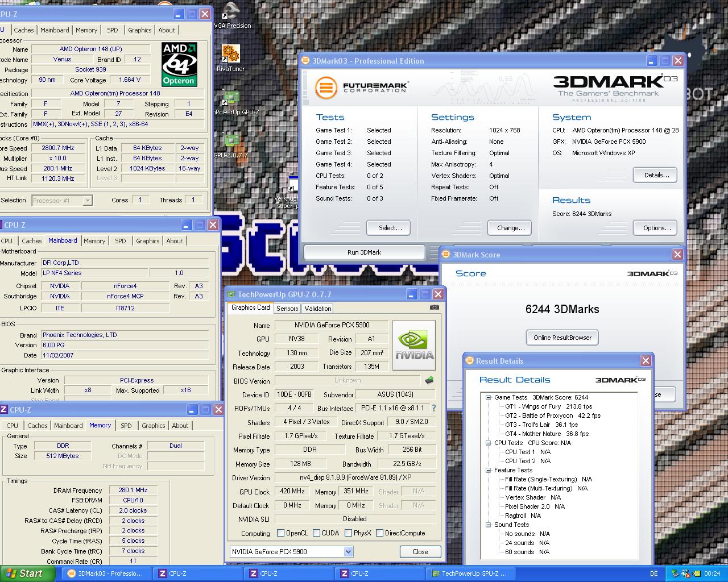
Task: Open system Details... in 3DMark03
Action: [x=656, y=175]
